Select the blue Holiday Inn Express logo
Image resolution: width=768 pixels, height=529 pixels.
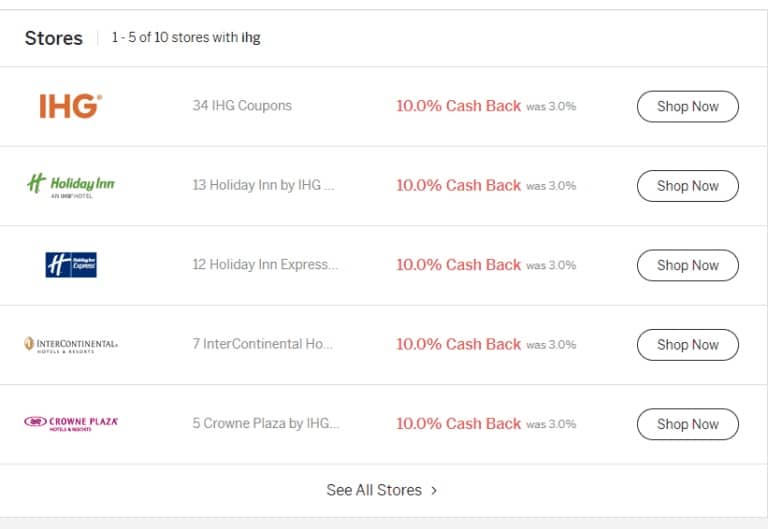tap(71, 265)
